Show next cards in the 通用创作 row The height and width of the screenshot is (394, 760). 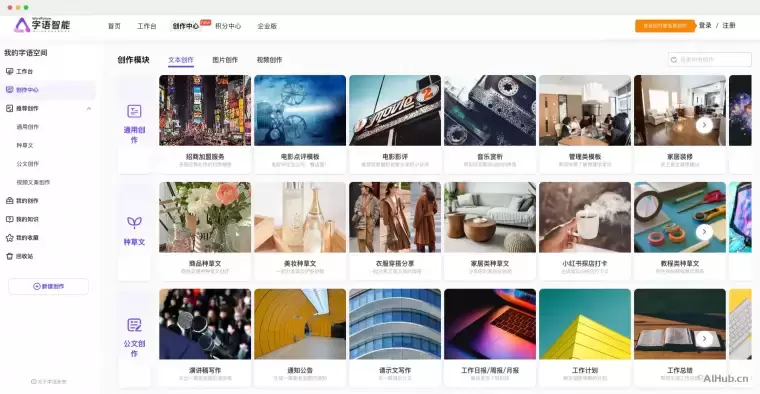click(704, 125)
